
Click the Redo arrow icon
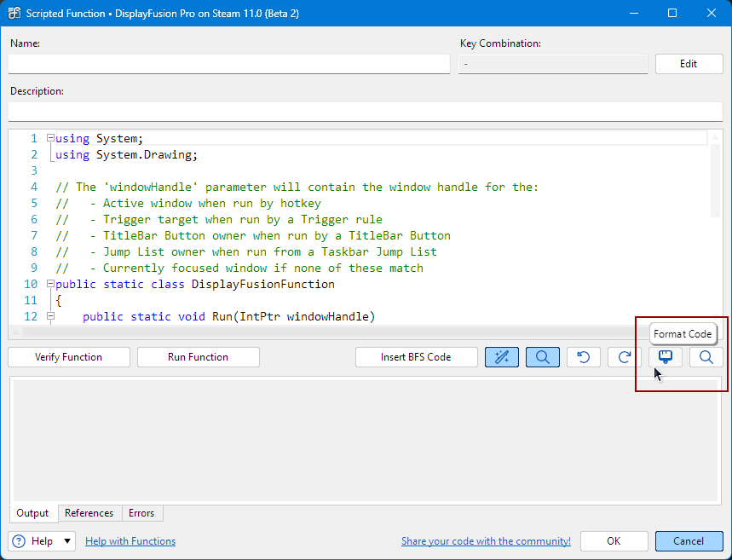(x=625, y=357)
